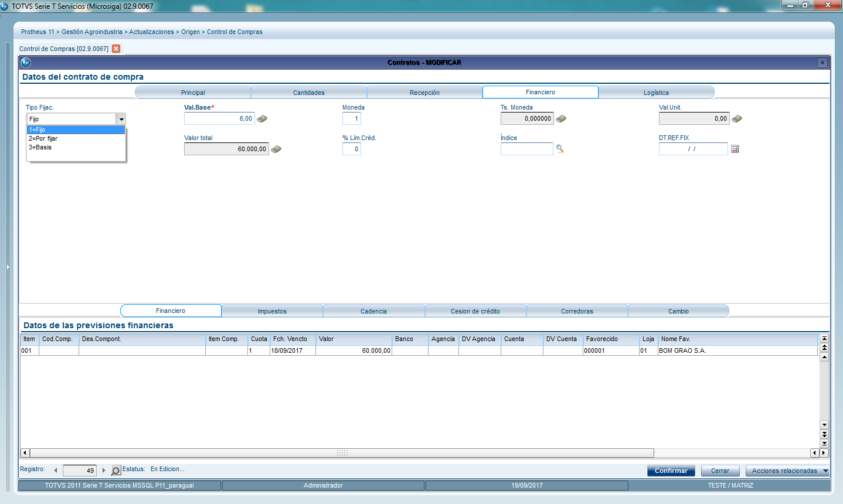Click right arrow of horizontal grid scrollbar
The width and height of the screenshot is (843, 504).
pyautogui.click(x=824, y=453)
